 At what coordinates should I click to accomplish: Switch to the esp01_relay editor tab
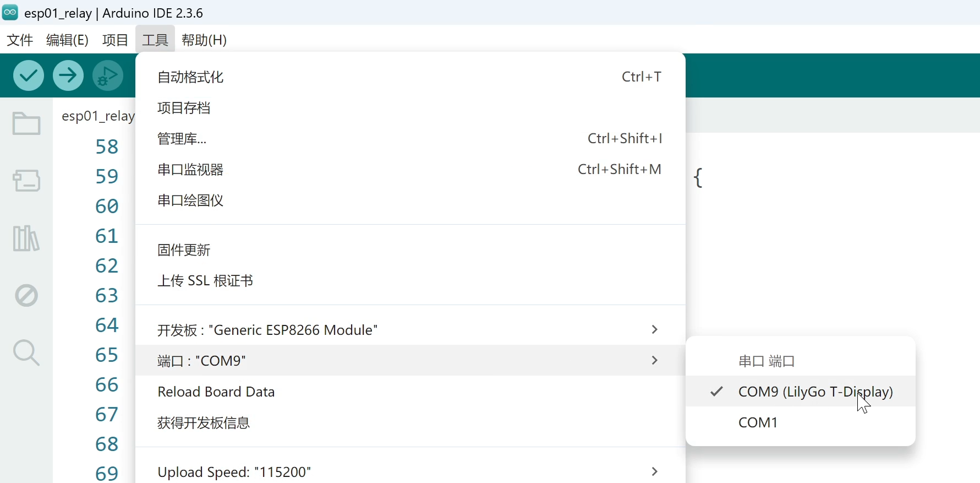[x=98, y=116]
